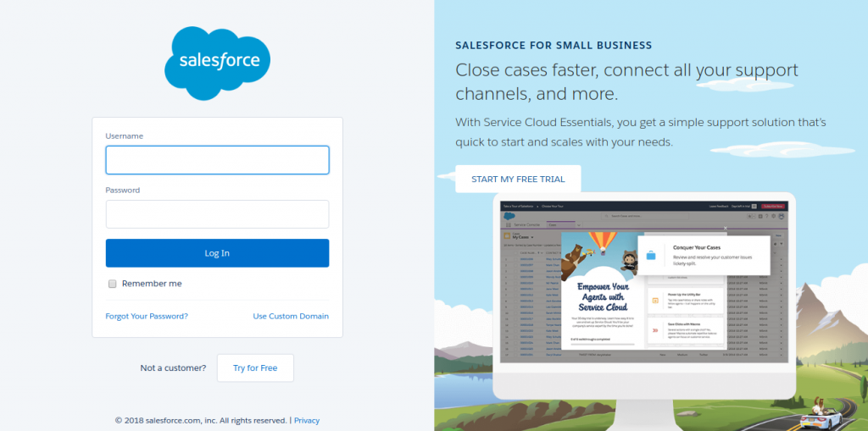Viewport: 868px width, 431px height.
Task: Select the Use Custom Domain link
Action: pyautogui.click(x=291, y=317)
